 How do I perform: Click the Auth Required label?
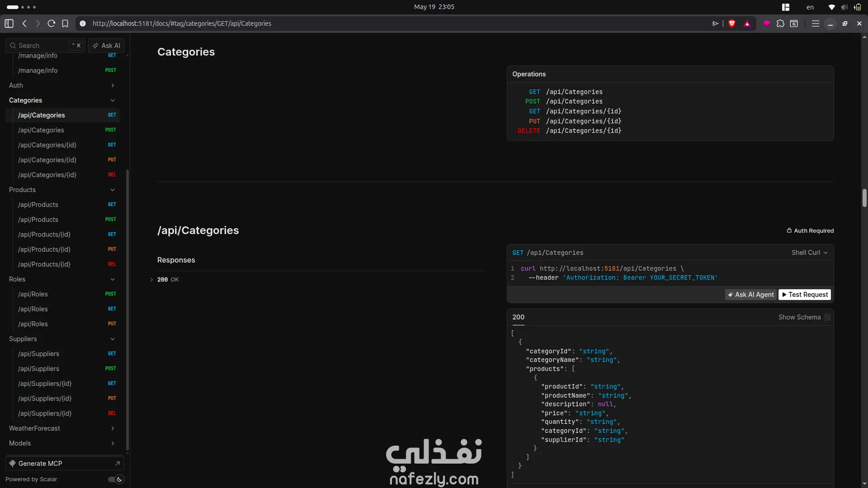(x=810, y=230)
